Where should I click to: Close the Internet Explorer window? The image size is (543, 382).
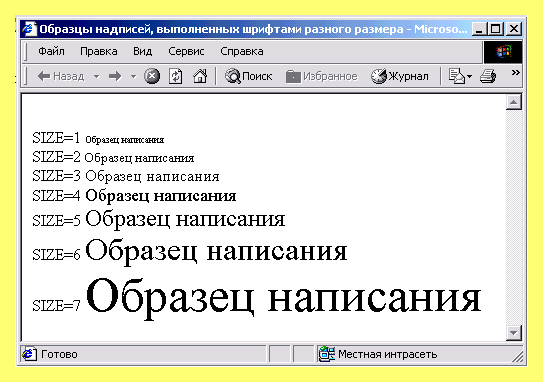click(x=514, y=29)
